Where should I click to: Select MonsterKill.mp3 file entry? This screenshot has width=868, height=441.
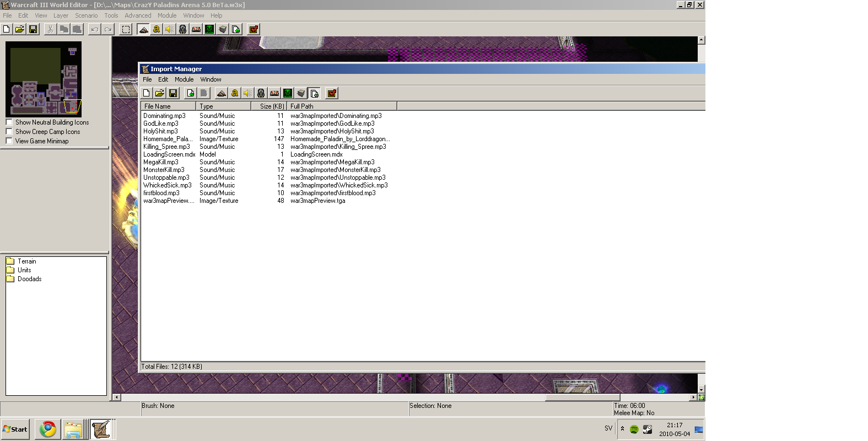(164, 170)
